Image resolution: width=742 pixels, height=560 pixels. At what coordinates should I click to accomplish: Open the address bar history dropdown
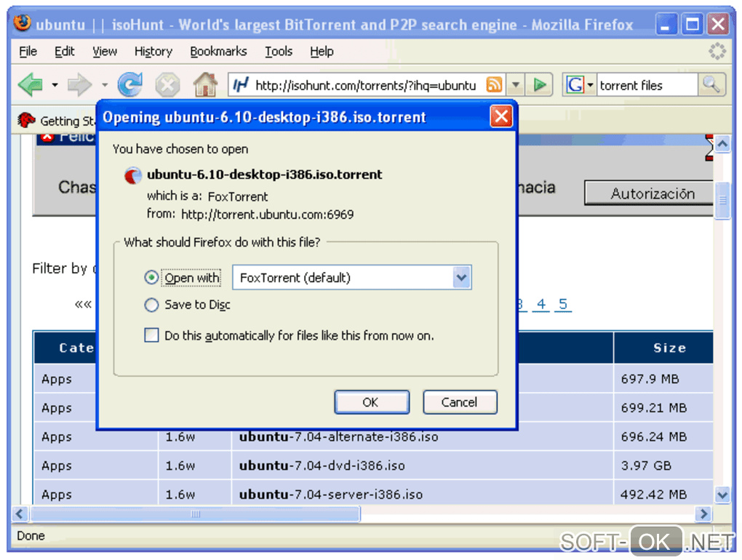click(x=516, y=85)
